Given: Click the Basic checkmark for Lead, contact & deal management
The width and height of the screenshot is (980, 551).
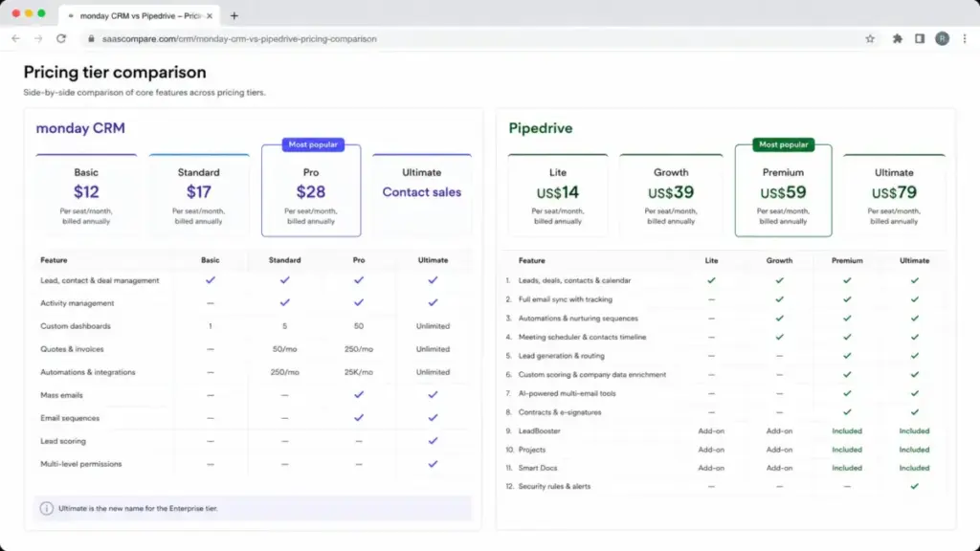Looking at the screenshot, I should (210, 280).
